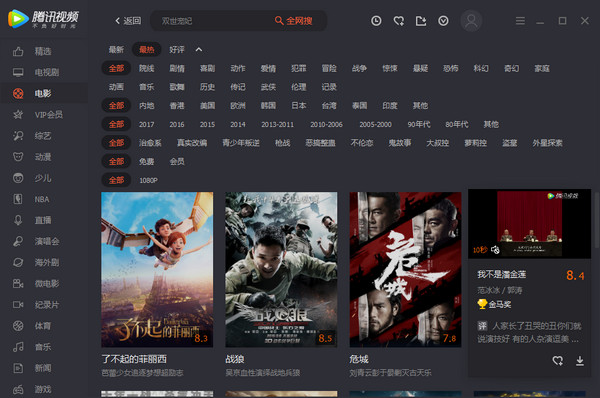Open user avatar login

[x=471, y=21]
